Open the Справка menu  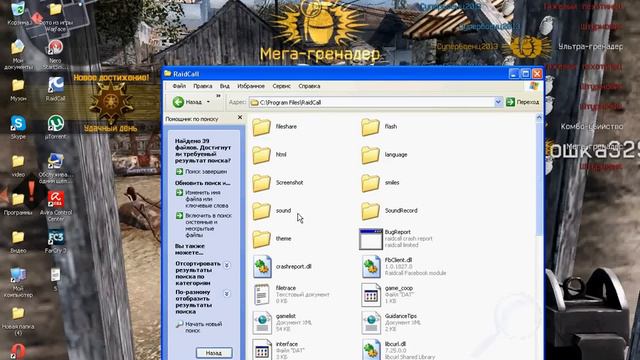[x=309, y=86]
